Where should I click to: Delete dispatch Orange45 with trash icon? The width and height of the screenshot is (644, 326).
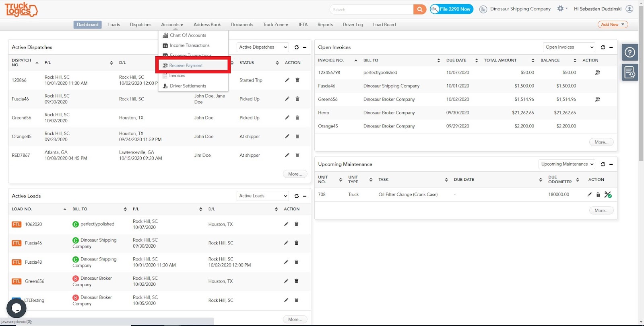tap(297, 136)
